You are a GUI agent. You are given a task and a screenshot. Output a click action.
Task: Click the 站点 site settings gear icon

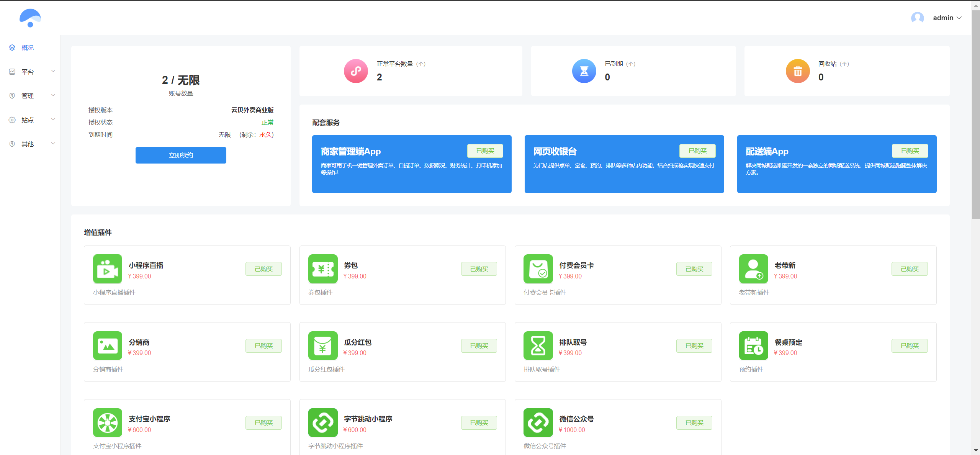point(12,119)
